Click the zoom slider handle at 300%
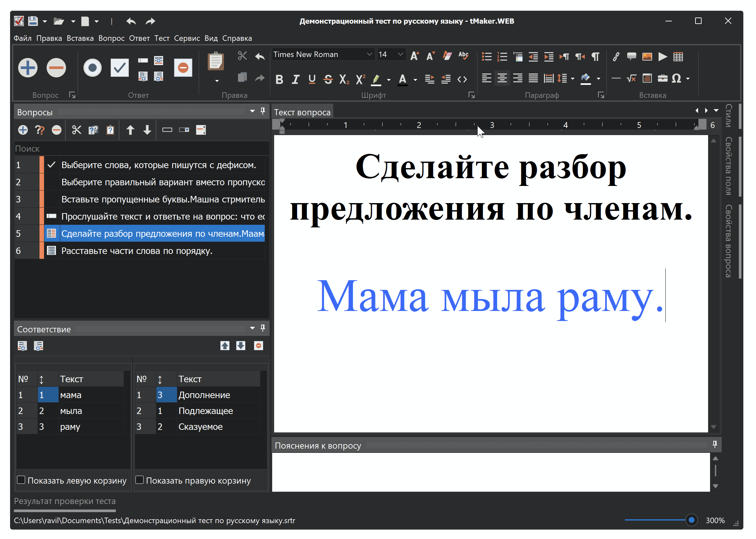This screenshot has height=539, width=756. tap(692, 520)
